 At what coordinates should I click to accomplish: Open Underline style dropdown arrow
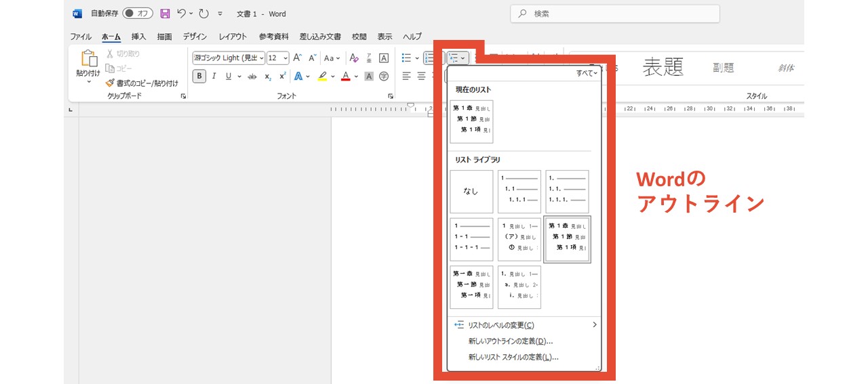[x=239, y=77]
